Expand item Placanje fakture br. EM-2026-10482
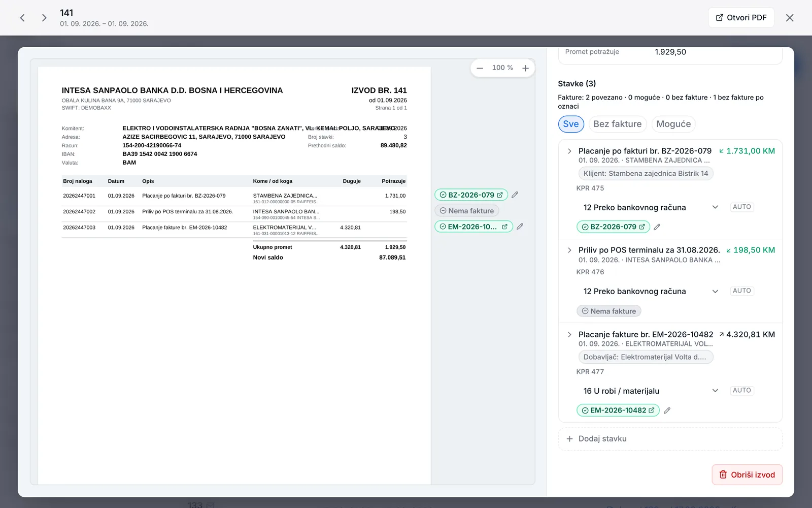The width and height of the screenshot is (812, 508). pyautogui.click(x=569, y=335)
